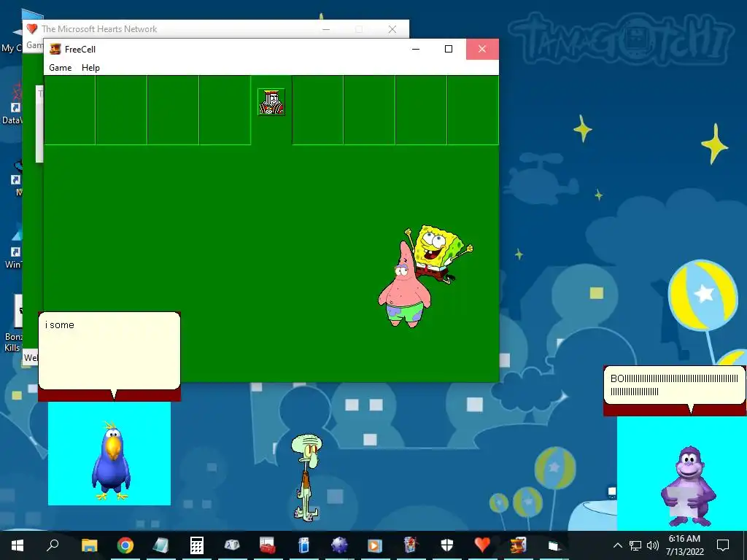
Task: Click the first empty free cell slot
Action: point(69,110)
